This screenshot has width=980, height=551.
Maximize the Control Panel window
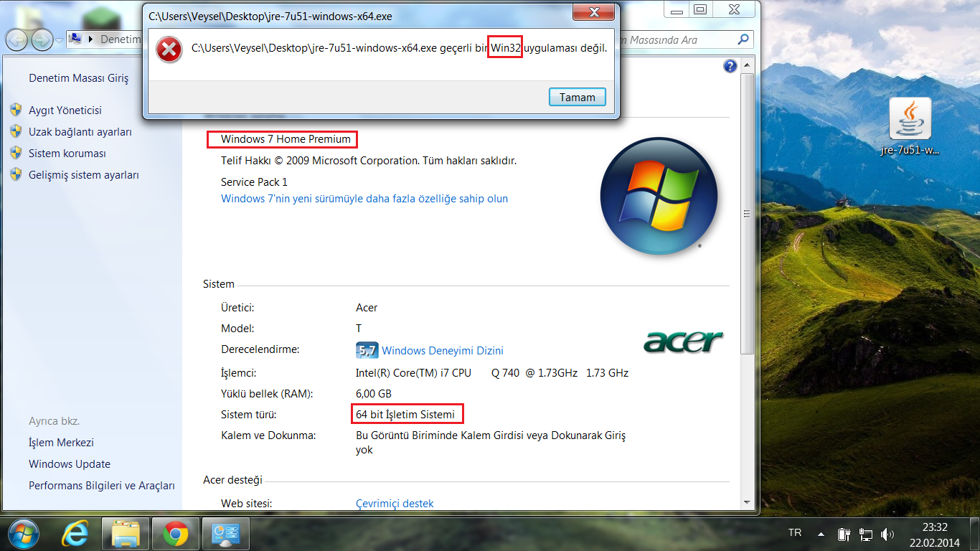coord(700,9)
